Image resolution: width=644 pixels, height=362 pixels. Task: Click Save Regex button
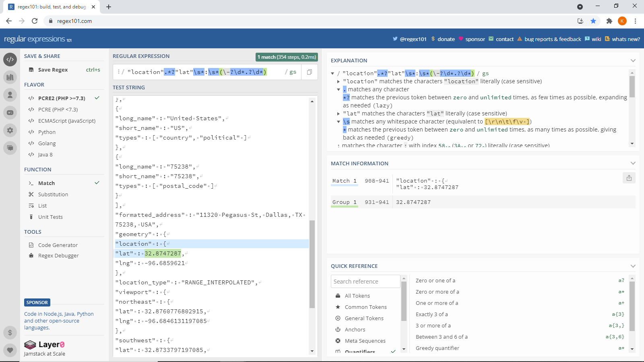53,70
